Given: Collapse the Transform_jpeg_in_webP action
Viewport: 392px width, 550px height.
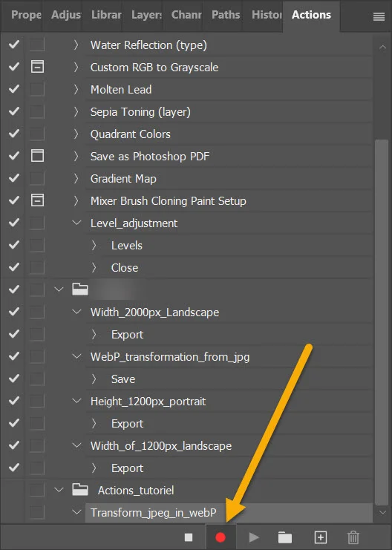Looking at the screenshot, I should pos(76,512).
